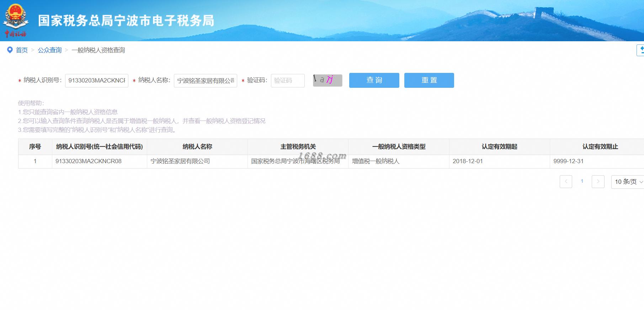Viewport: 644px width, 310px height.
Task: Click the upload icon at top right
Action: (640, 50)
